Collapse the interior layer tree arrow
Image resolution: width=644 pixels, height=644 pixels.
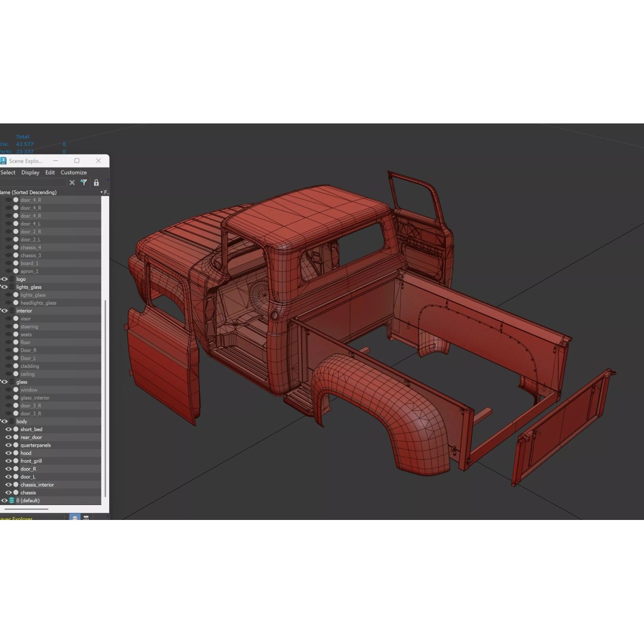(1, 311)
